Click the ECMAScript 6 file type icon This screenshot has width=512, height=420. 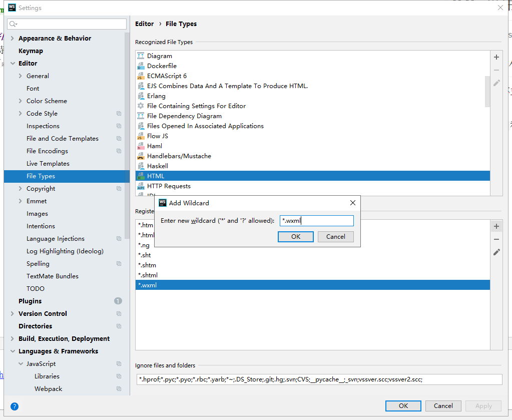[x=141, y=76]
